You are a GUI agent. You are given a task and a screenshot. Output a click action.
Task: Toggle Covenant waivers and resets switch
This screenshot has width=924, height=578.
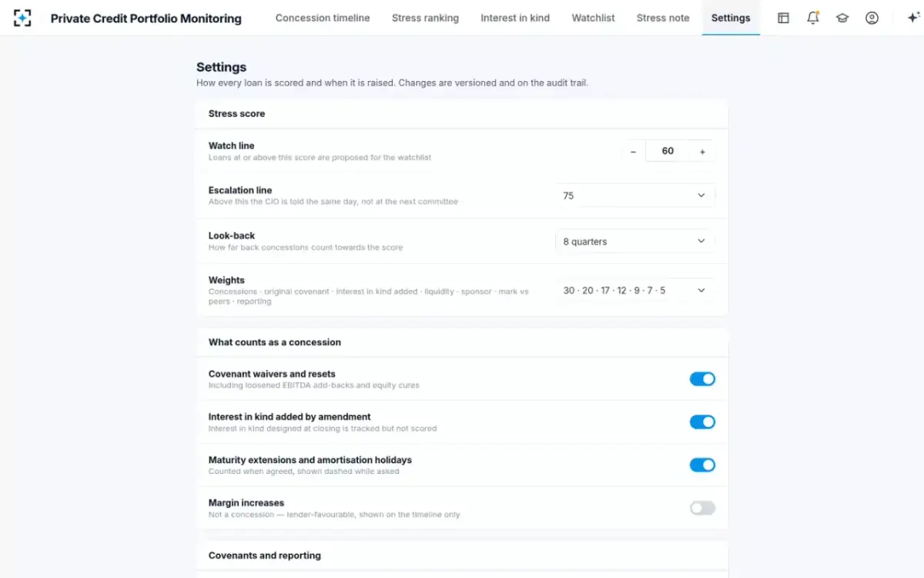702,379
